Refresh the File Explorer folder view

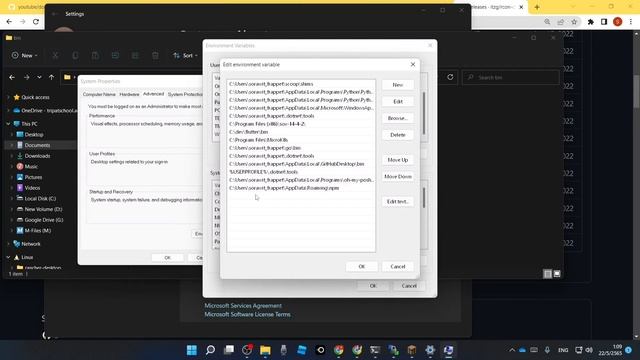tap(450, 77)
